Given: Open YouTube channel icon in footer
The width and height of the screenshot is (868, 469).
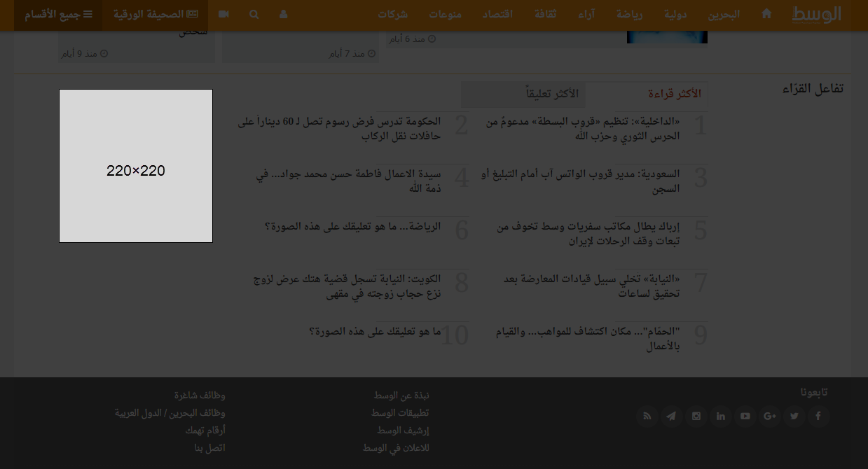Looking at the screenshot, I should 745,416.
